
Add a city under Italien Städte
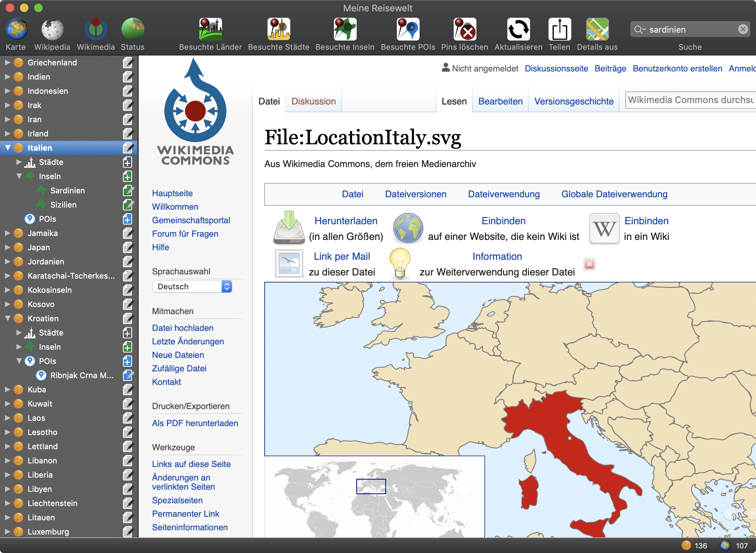point(128,162)
